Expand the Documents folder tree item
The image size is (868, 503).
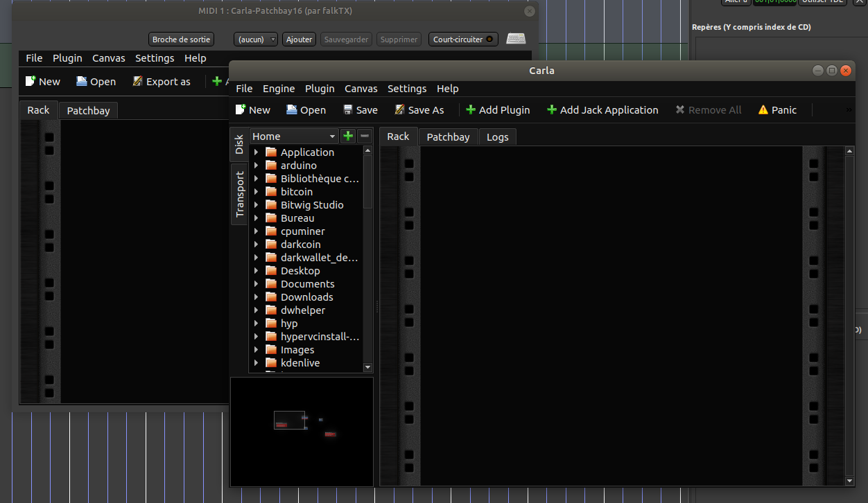click(256, 284)
